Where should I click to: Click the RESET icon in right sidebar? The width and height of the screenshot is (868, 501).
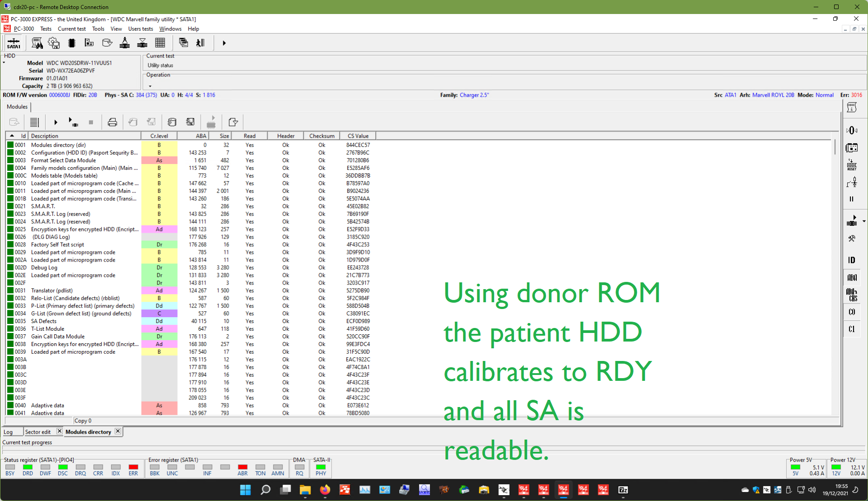[852, 165]
